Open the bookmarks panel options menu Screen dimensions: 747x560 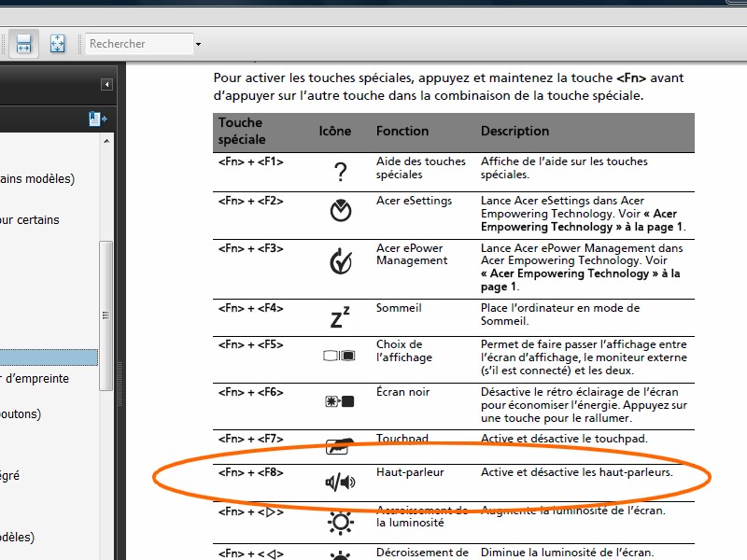pyautogui.click(x=97, y=119)
